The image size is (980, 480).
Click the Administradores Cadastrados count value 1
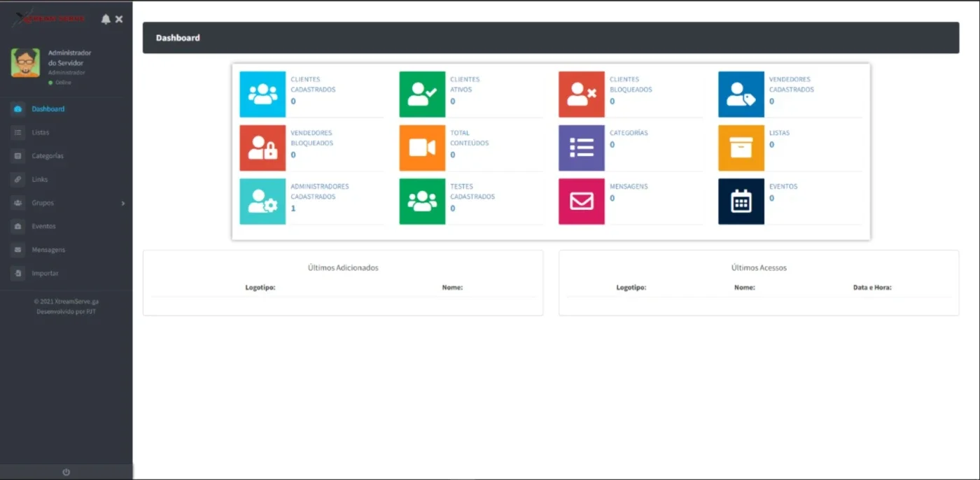[293, 209]
